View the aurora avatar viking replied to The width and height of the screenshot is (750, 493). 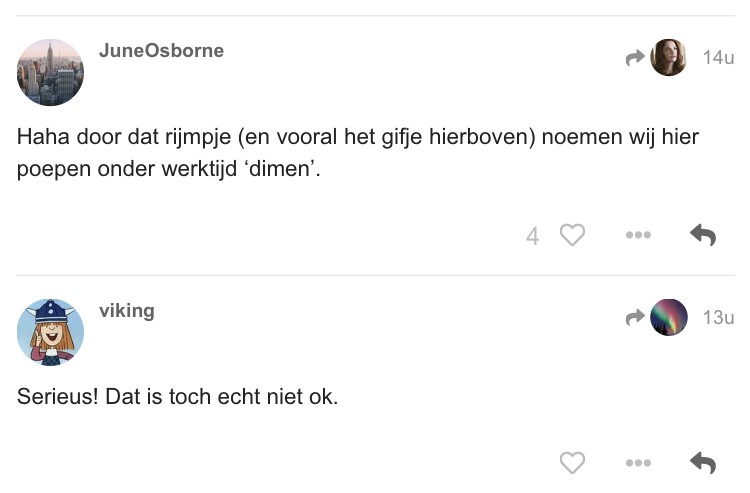[669, 318]
